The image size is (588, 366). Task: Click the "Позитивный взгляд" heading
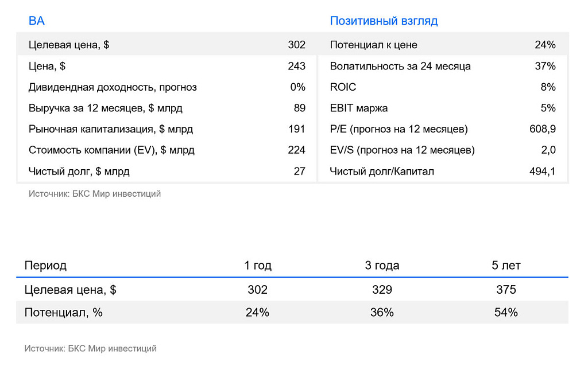pyautogui.click(x=384, y=21)
